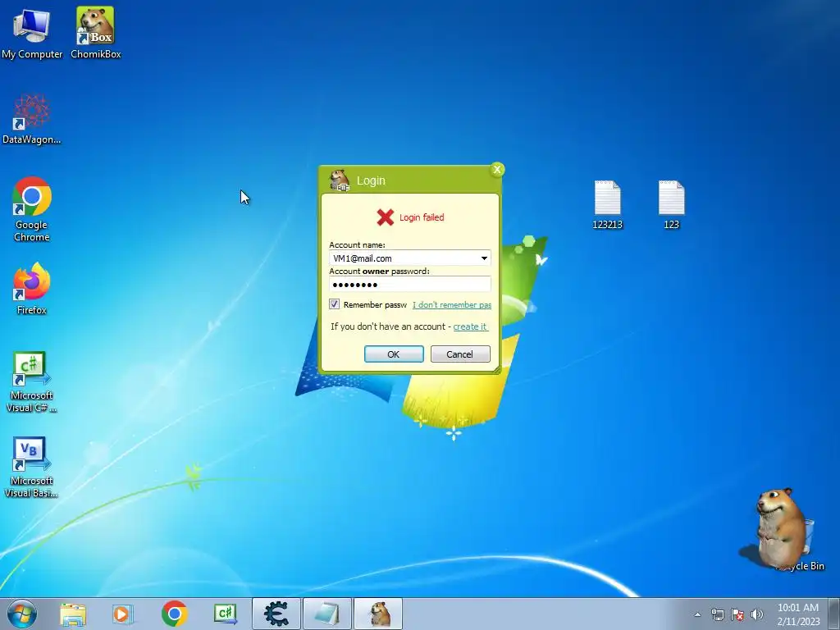Follow the create it account link
Viewport: 840px width, 630px height.
(470, 326)
